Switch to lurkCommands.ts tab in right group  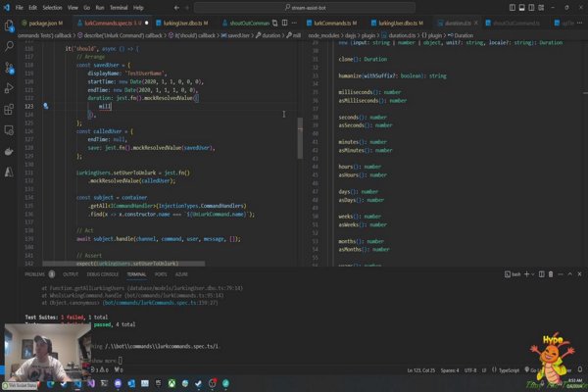[x=332, y=24]
